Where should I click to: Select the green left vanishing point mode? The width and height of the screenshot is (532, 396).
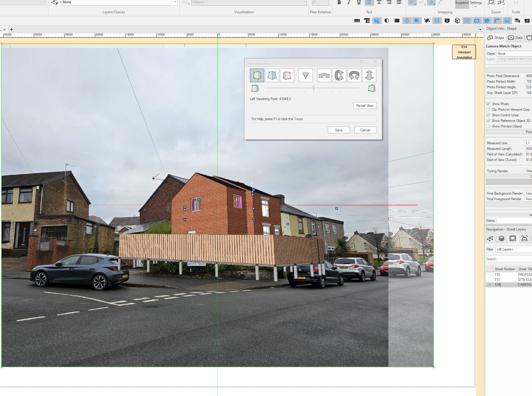pos(257,75)
